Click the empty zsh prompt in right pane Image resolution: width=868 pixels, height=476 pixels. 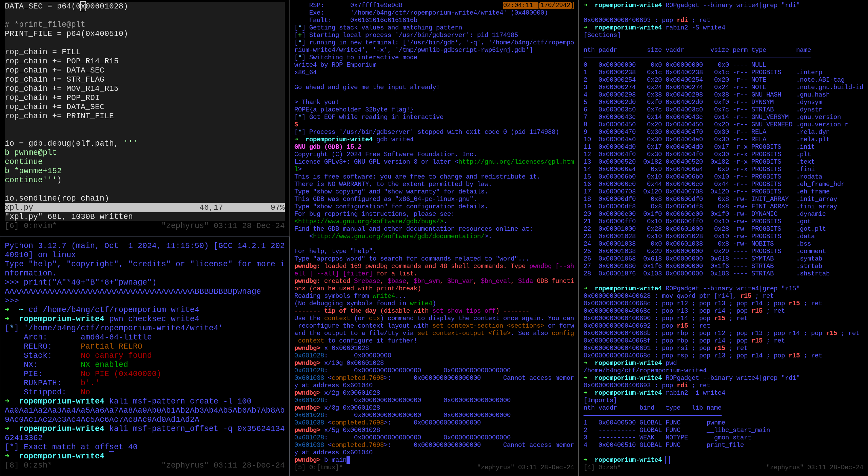click(667, 460)
